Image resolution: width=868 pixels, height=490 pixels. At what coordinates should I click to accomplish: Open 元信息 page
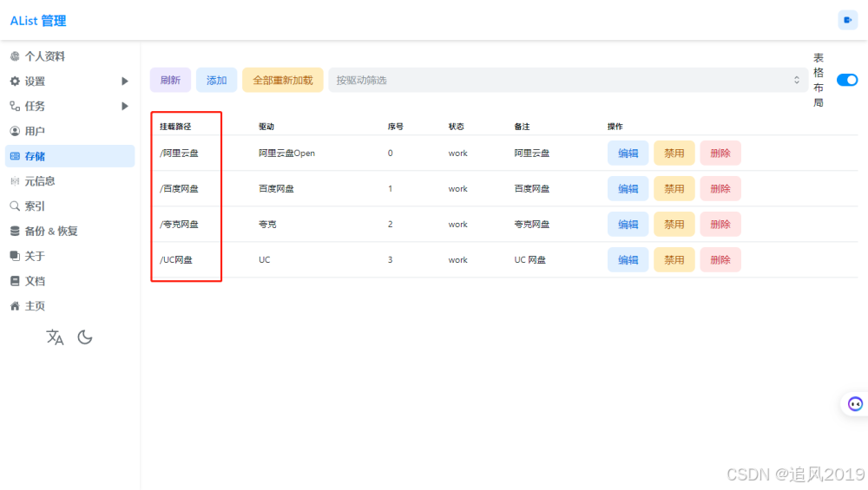(69, 181)
